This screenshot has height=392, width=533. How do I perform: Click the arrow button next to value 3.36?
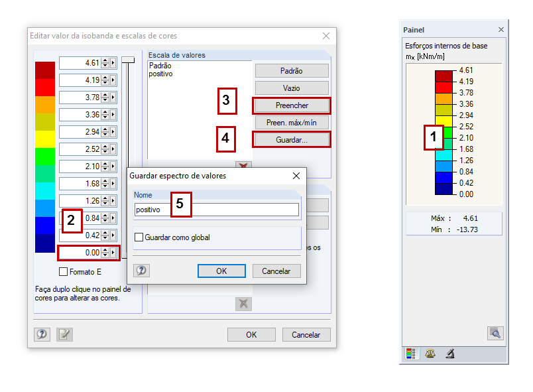113,115
